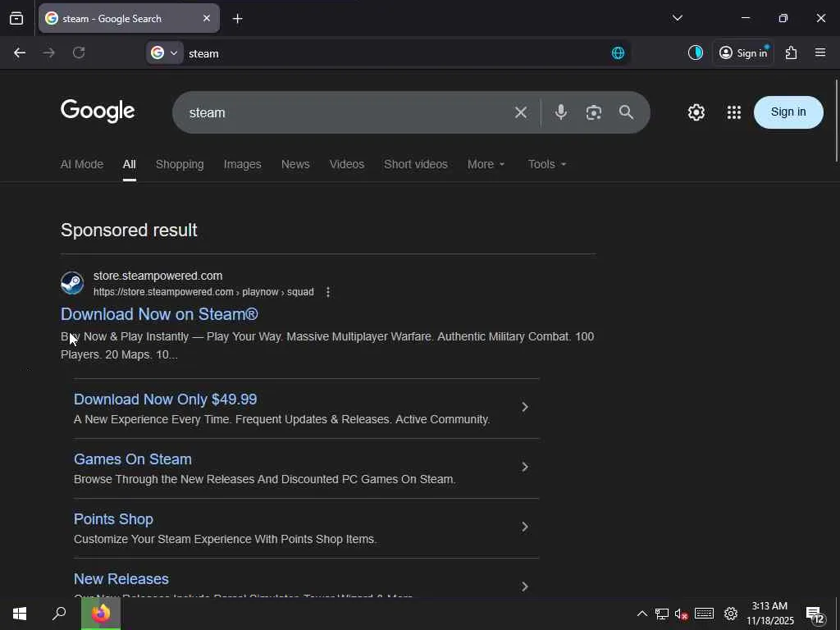Click the muted volume tray icon
Image resolution: width=840 pixels, height=630 pixels.
click(681, 614)
